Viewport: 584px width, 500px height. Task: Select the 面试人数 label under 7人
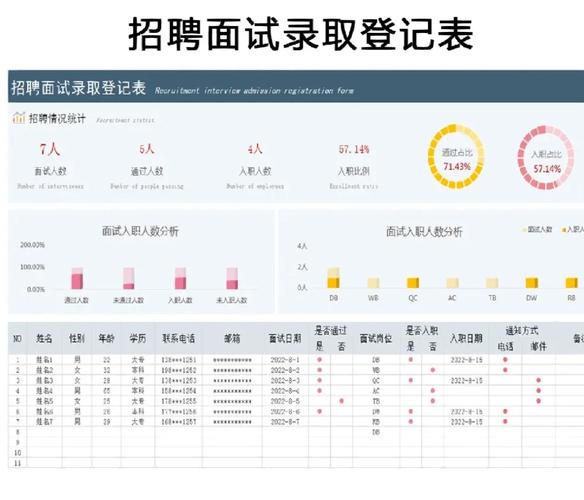[50, 171]
